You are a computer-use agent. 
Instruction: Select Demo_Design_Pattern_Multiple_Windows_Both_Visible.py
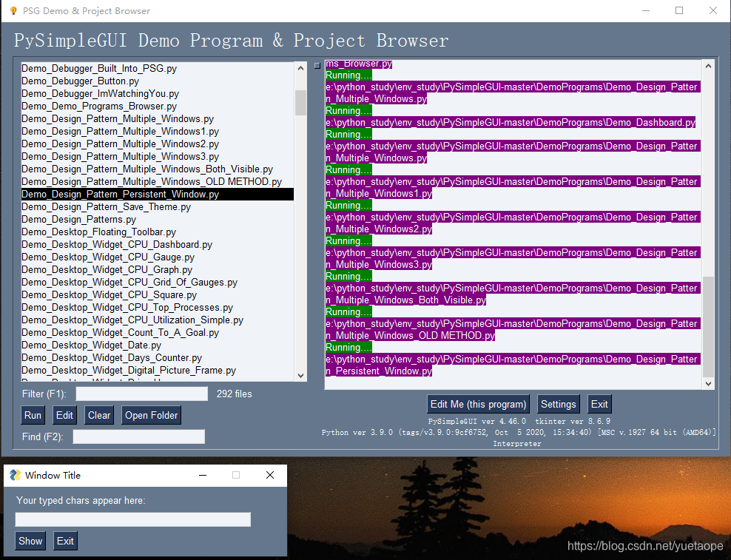(x=158, y=169)
